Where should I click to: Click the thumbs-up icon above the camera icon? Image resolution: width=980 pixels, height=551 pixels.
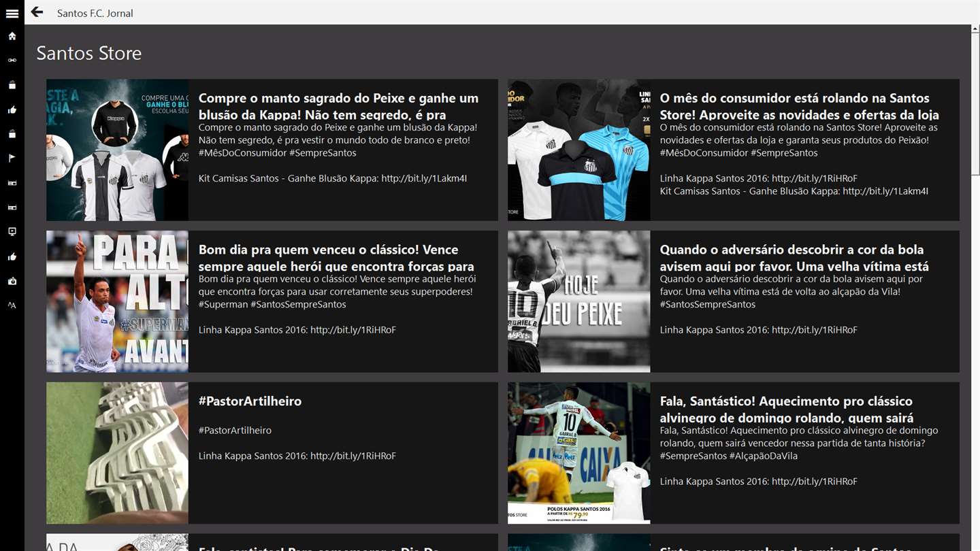point(12,256)
